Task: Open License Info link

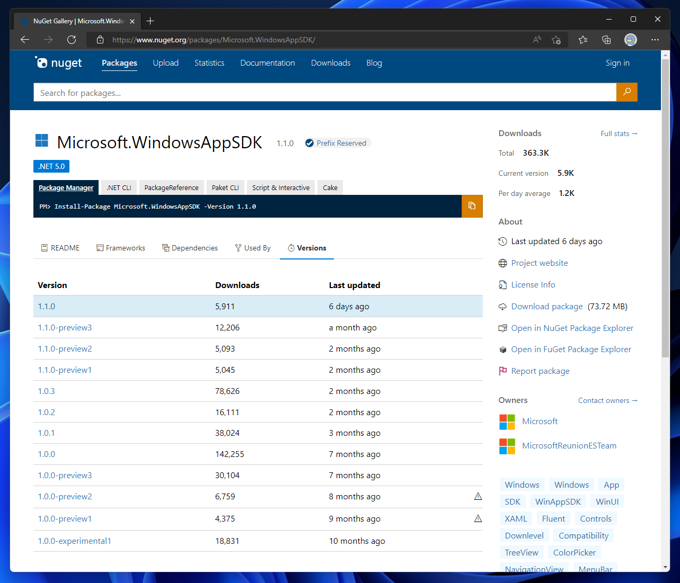Action: tap(533, 285)
